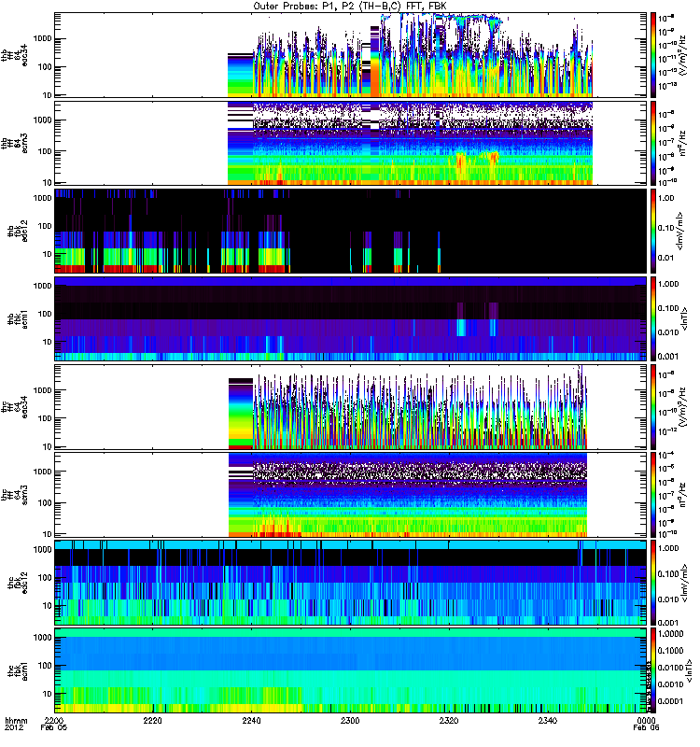700x747 pixels.
Task: Click '1000' y-axis tick of thb fbk scm1 panel
Action: pyautogui.click(x=42, y=286)
